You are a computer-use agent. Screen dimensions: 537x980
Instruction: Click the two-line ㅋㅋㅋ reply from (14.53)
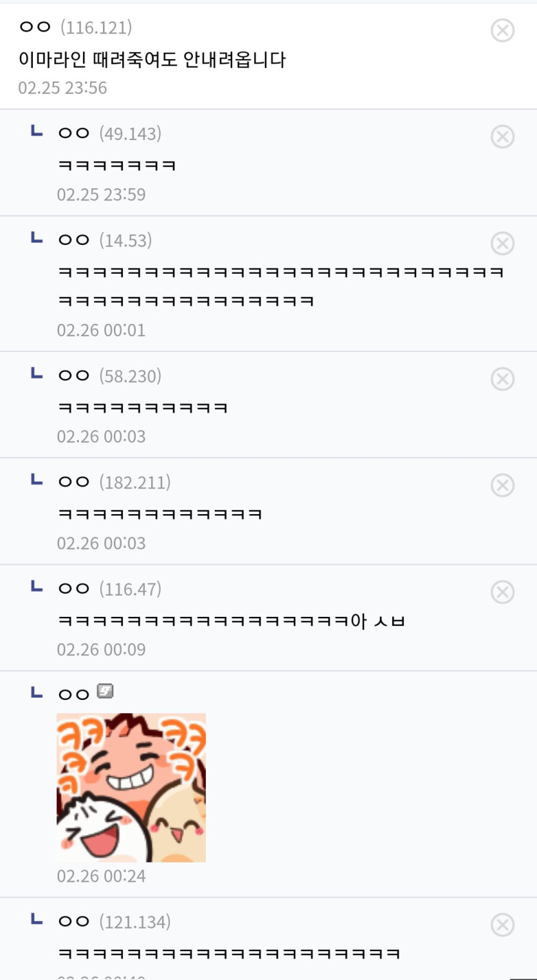pyautogui.click(x=280, y=286)
